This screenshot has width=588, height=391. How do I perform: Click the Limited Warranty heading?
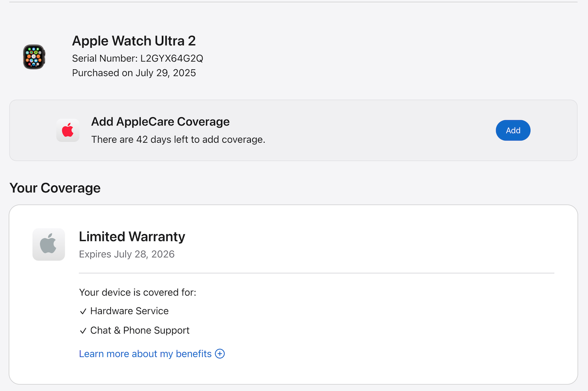(132, 236)
